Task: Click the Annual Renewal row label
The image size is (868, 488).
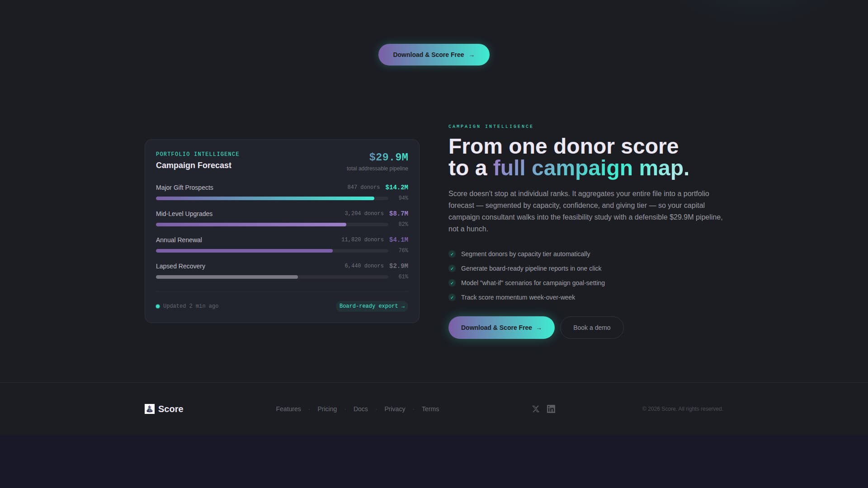Action: (179, 240)
